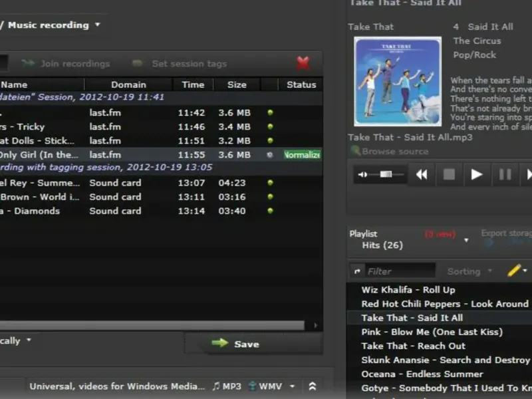The image size is (532, 399).
Task: Click status dot of Tricky recording
Action: click(270, 126)
